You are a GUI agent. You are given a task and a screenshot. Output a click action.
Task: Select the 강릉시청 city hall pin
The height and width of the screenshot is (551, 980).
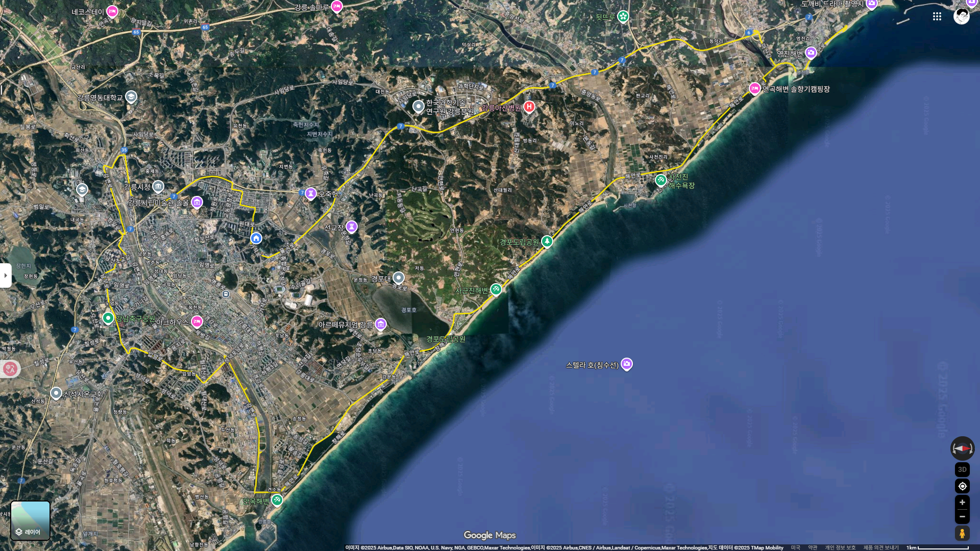[158, 186]
